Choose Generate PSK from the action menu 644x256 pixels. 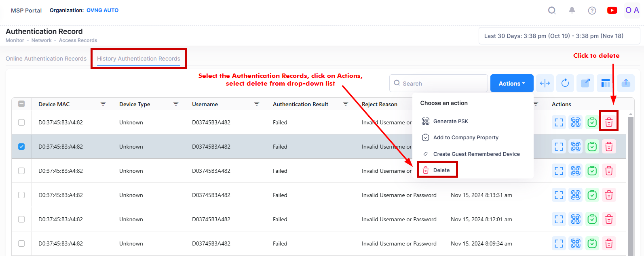pyautogui.click(x=450, y=121)
